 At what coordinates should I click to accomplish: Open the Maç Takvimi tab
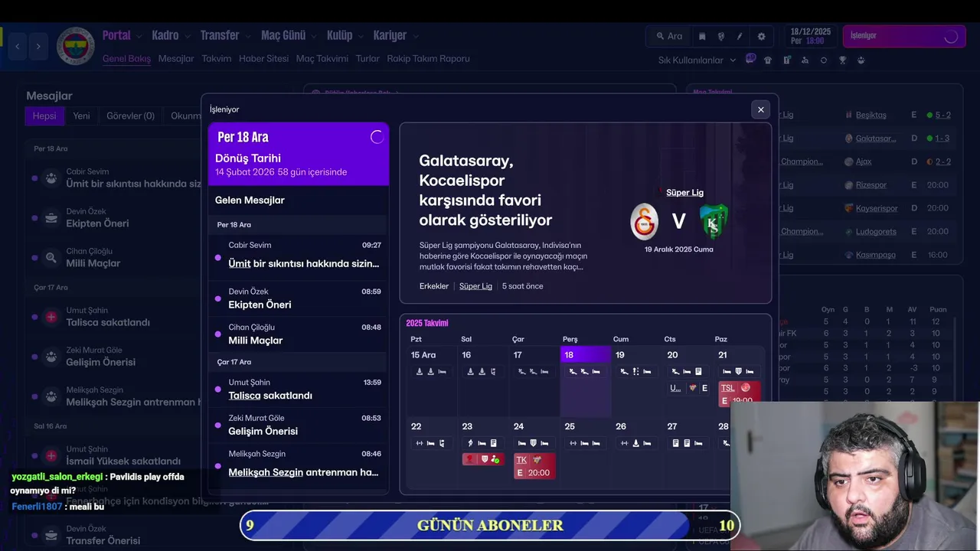322,59
